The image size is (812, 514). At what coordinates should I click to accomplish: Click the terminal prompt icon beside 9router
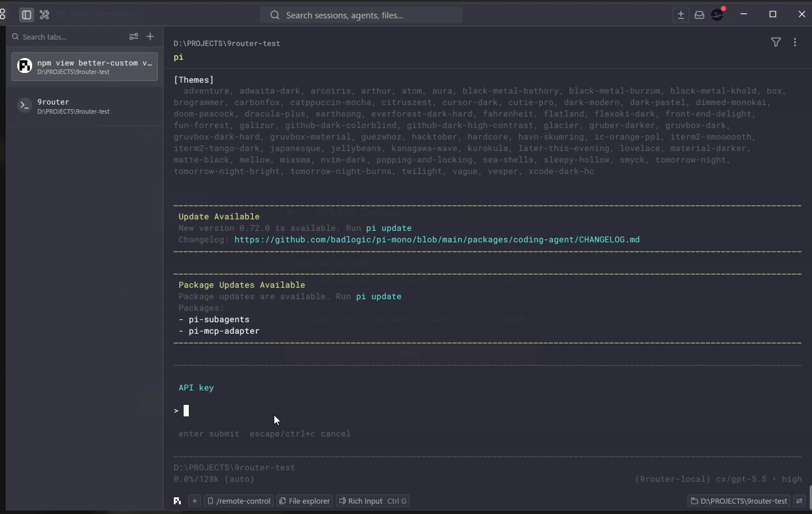click(x=24, y=106)
